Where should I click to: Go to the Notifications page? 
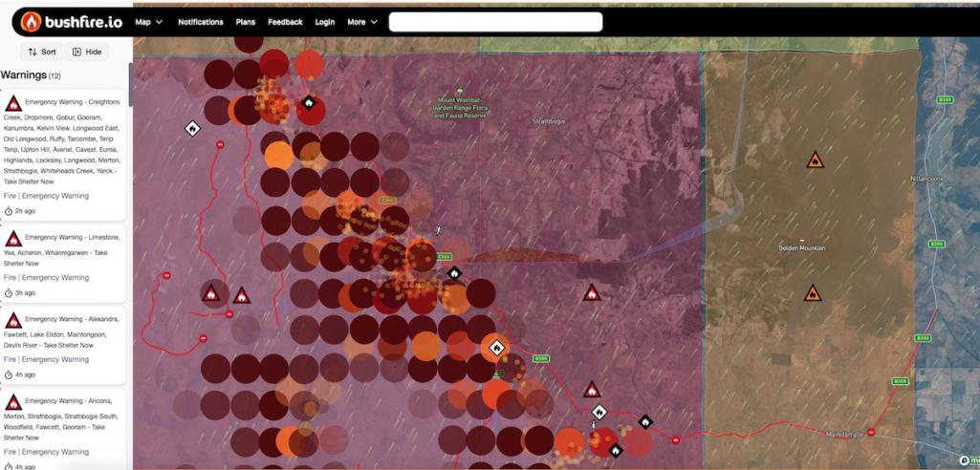click(200, 22)
